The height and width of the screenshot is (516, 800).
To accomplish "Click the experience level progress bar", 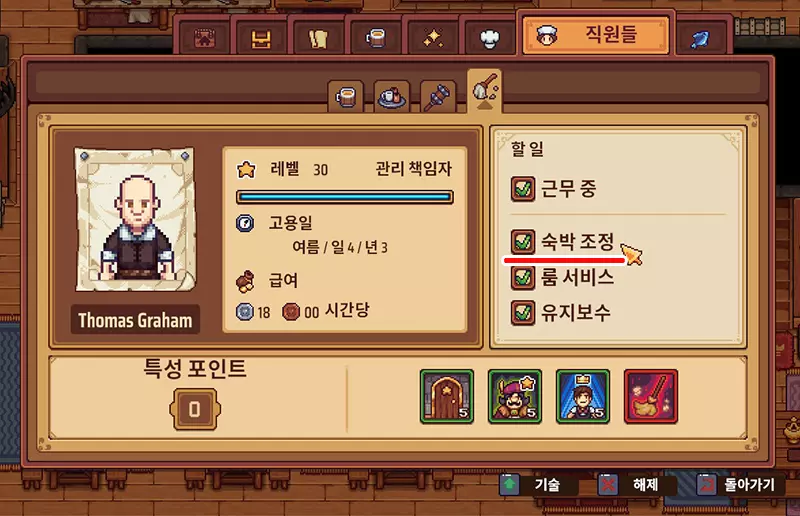I will point(345,197).
